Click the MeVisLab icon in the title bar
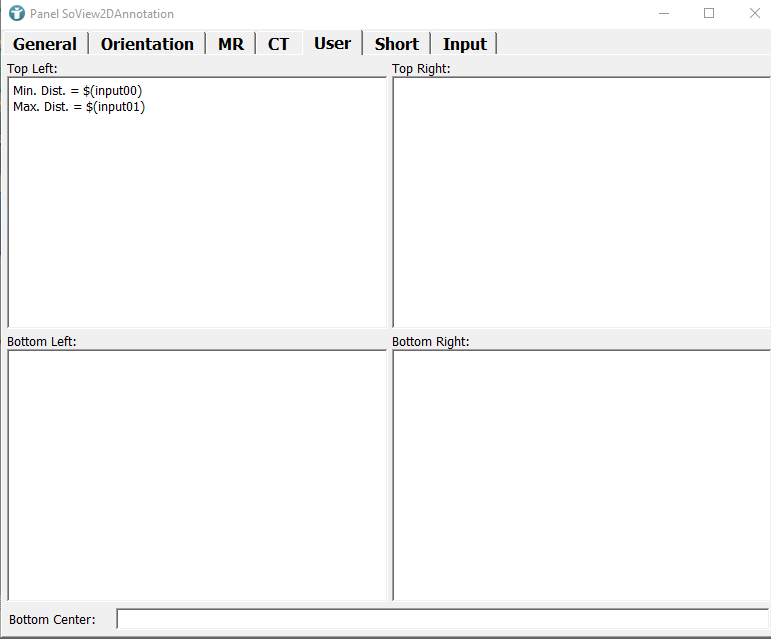 [16, 14]
